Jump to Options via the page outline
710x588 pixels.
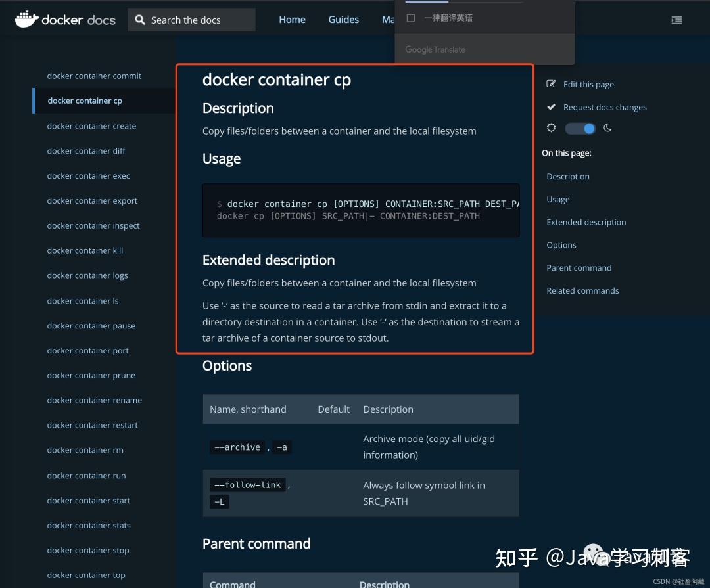(x=561, y=244)
